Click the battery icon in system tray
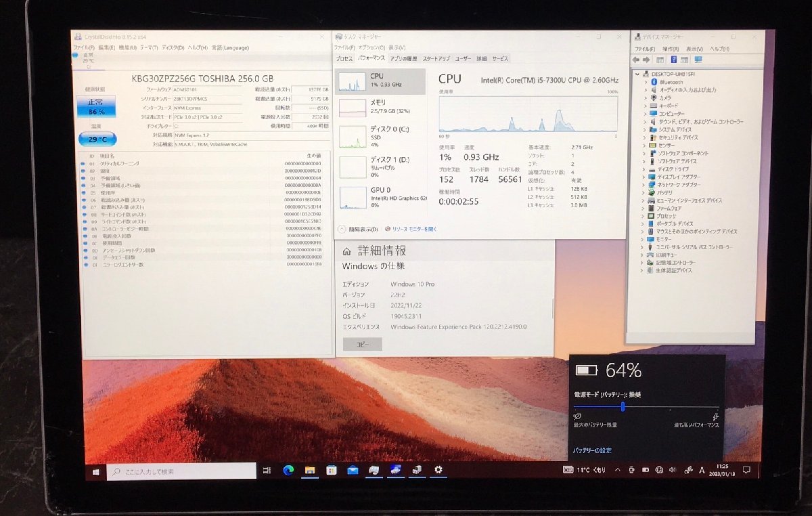 click(645, 469)
